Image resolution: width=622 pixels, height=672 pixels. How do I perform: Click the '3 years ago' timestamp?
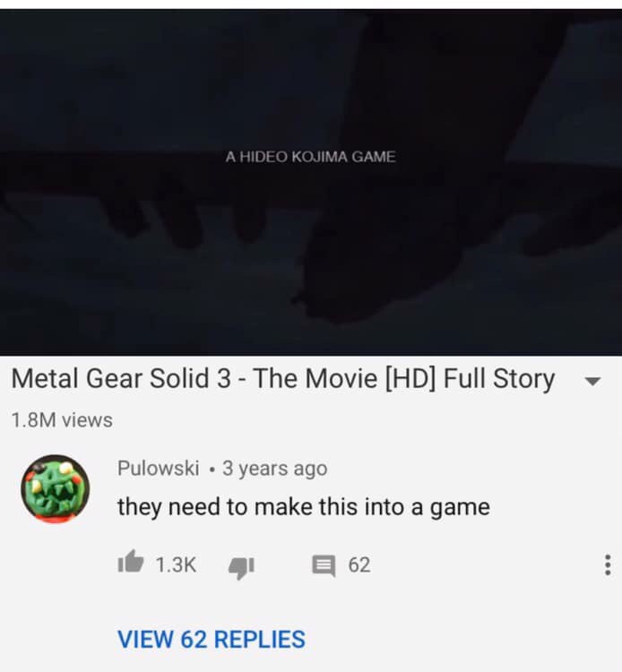coord(275,468)
